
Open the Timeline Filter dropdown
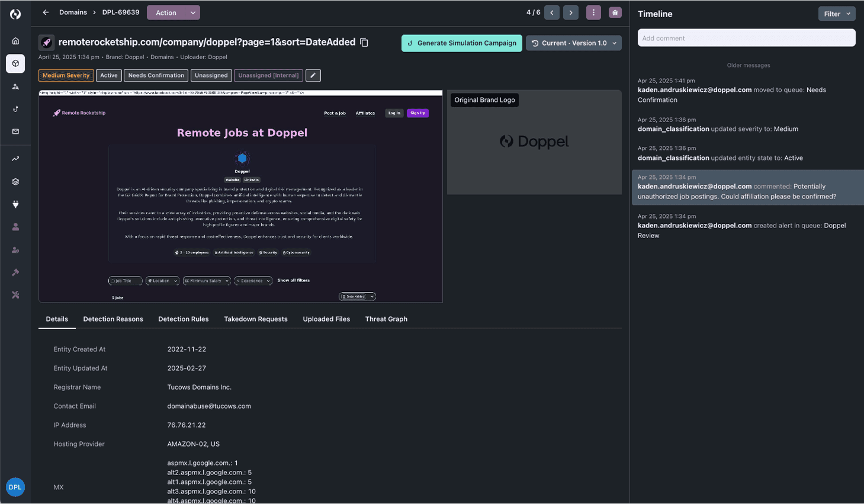836,14
